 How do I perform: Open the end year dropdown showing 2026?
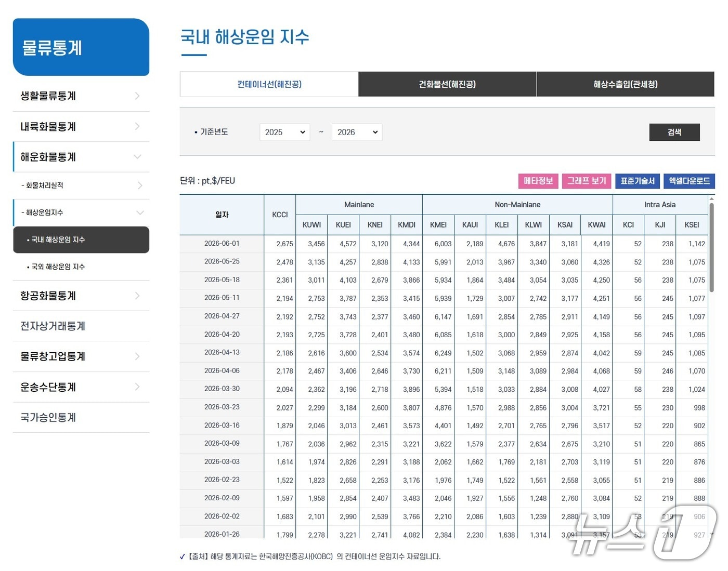pos(357,132)
